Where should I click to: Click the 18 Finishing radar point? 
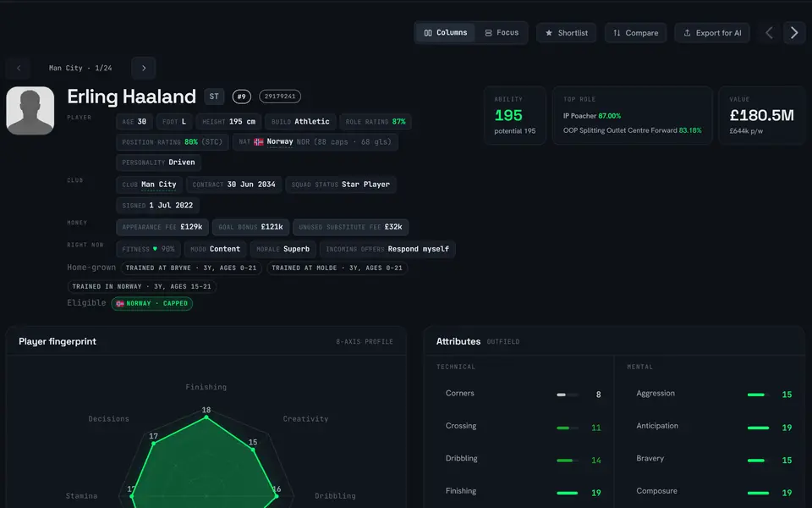pyautogui.click(x=206, y=417)
